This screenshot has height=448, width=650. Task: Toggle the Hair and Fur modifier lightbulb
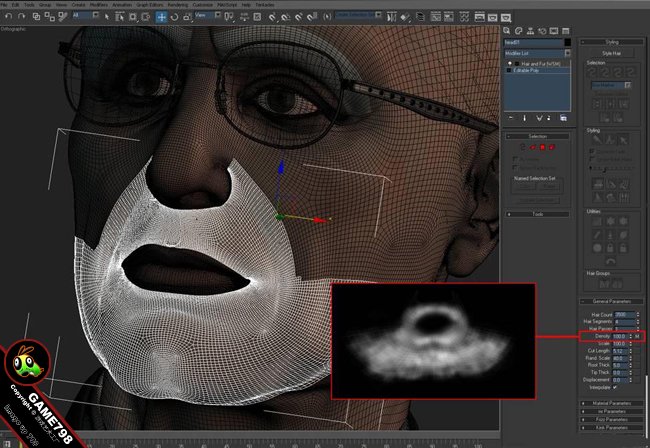(510, 63)
